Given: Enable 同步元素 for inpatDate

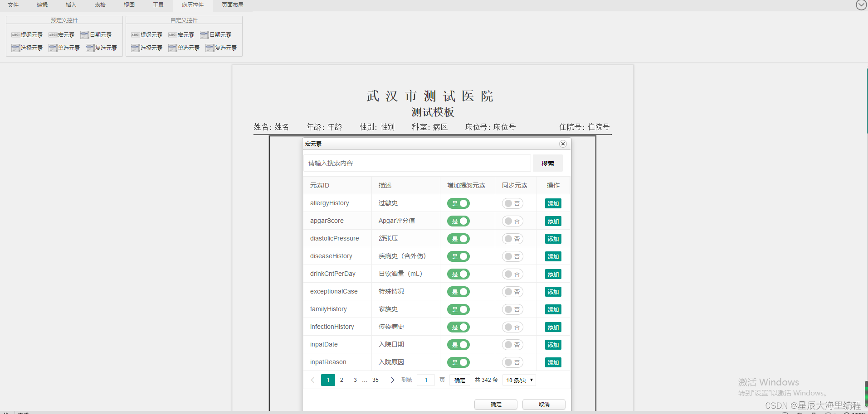Looking at the screenshot, I should pyautogui.click(x=512, y=345).
